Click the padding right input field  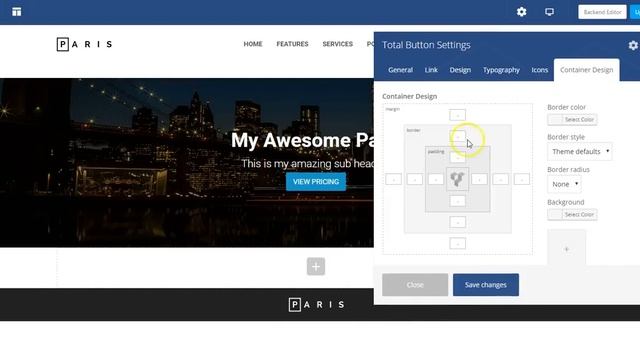479,179
